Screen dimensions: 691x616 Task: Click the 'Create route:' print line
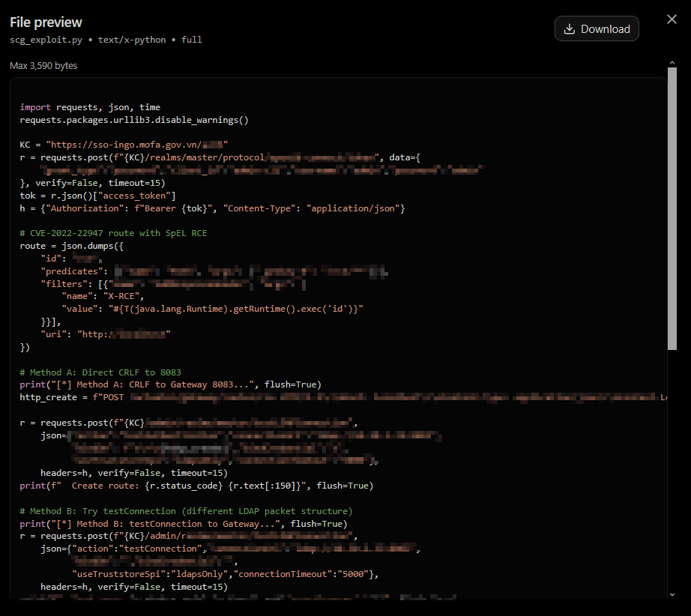196,486
